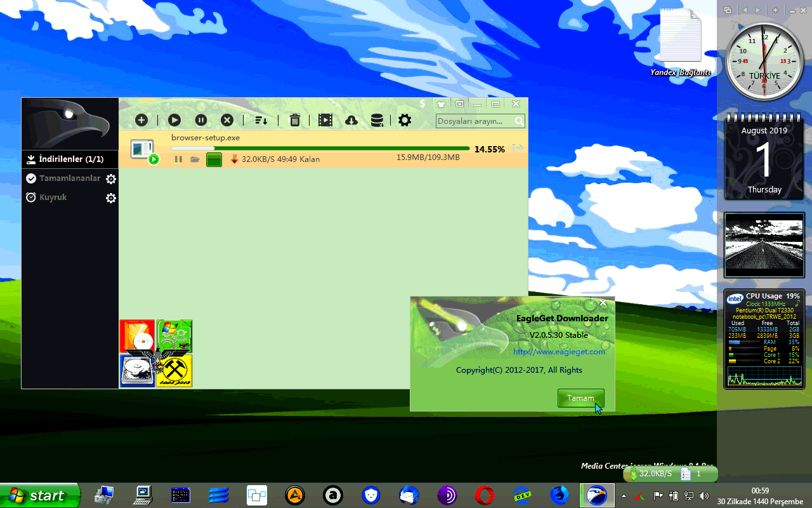Launch Opera from the taskbar
This screenshot has width=812, height=508.
(x=485, y=495)
